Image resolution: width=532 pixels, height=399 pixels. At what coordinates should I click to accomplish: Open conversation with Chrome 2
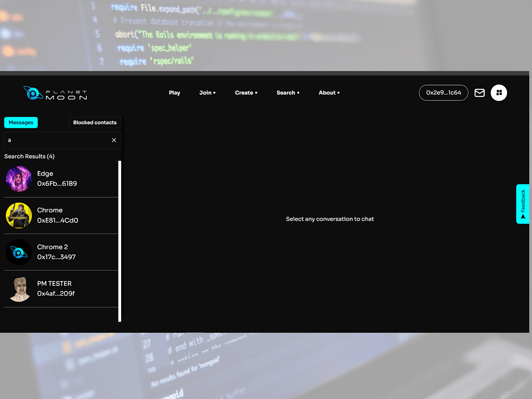point(61,252)
